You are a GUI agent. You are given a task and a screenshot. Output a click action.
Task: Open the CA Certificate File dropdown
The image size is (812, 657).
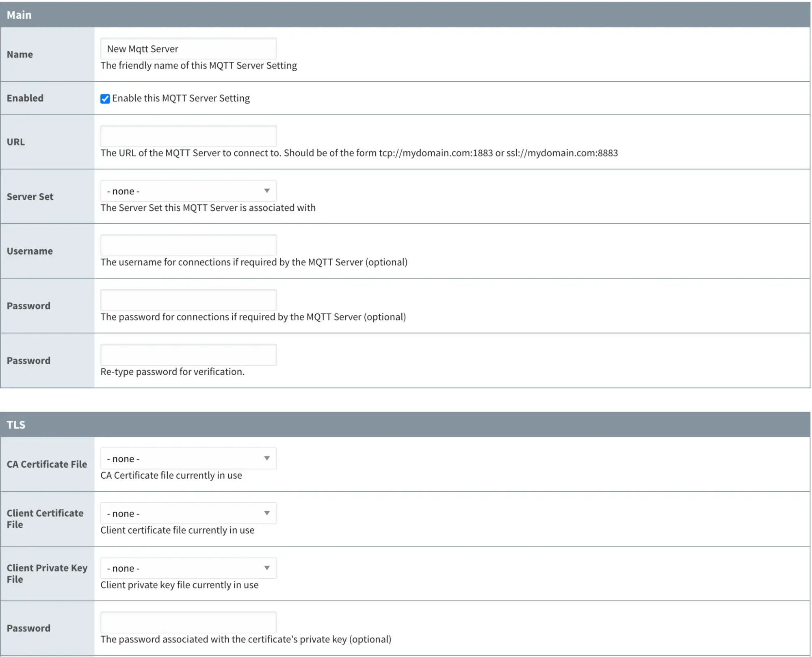tap(188, 458)
